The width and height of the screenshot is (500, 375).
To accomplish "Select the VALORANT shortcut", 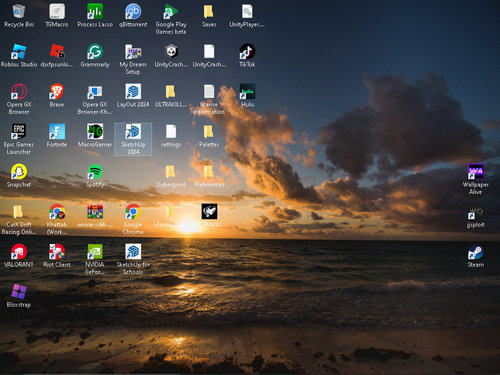I will [19, 252].
